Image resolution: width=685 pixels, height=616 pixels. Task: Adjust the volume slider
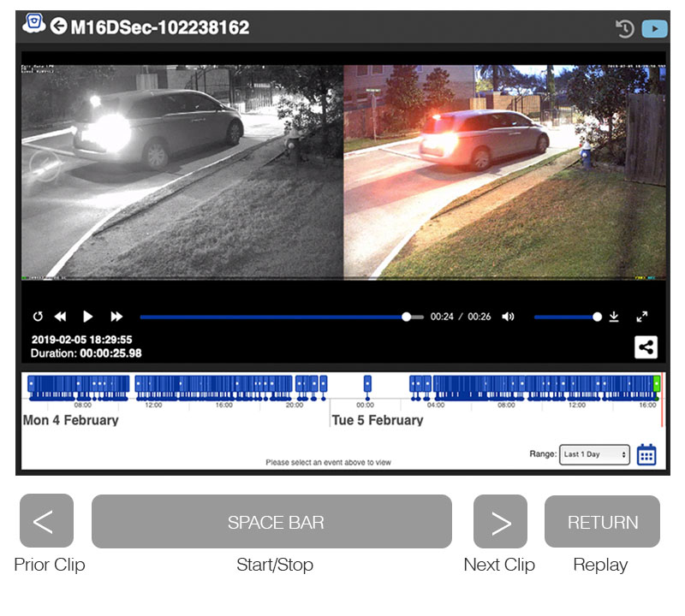565,317
